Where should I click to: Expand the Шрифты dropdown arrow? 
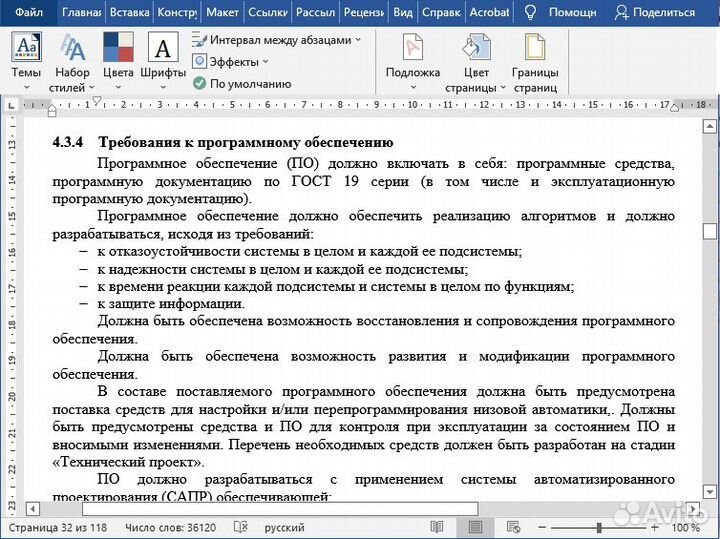click(x=163, y=87)
